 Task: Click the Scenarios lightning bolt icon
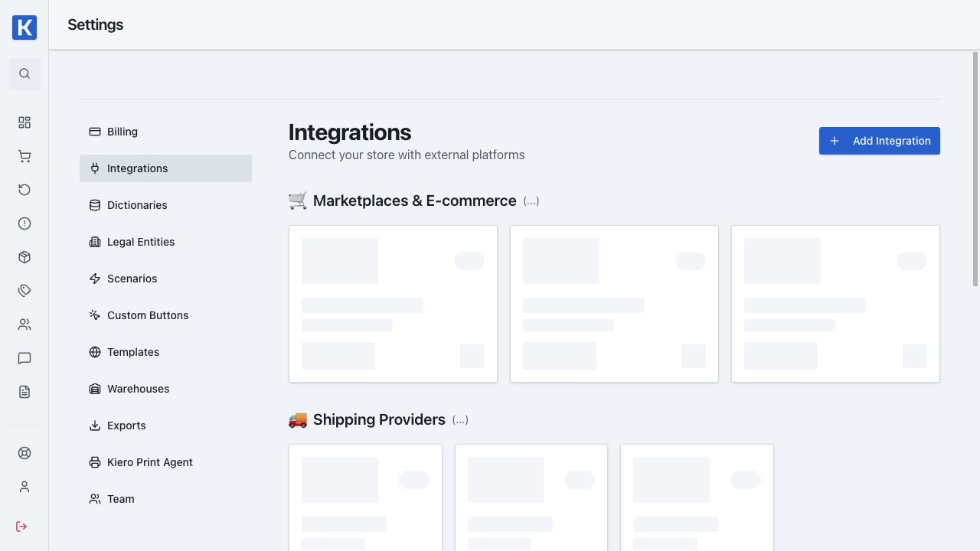[95, 279]
